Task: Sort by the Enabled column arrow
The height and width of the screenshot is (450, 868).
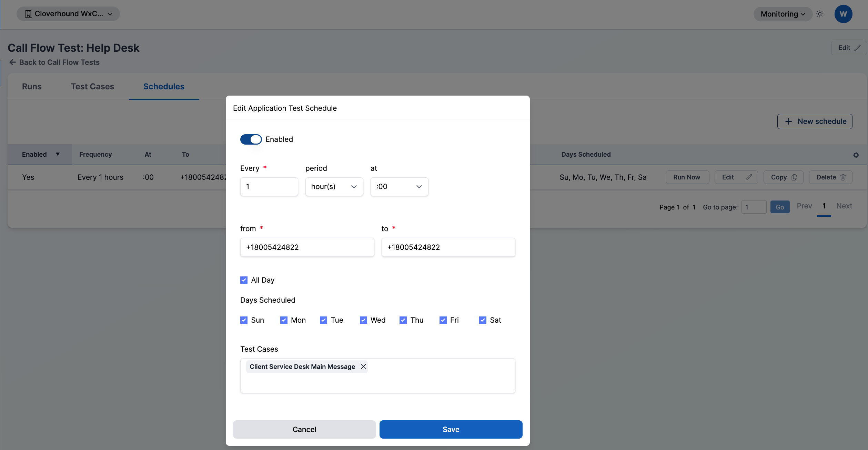Action: coord(58,154)
